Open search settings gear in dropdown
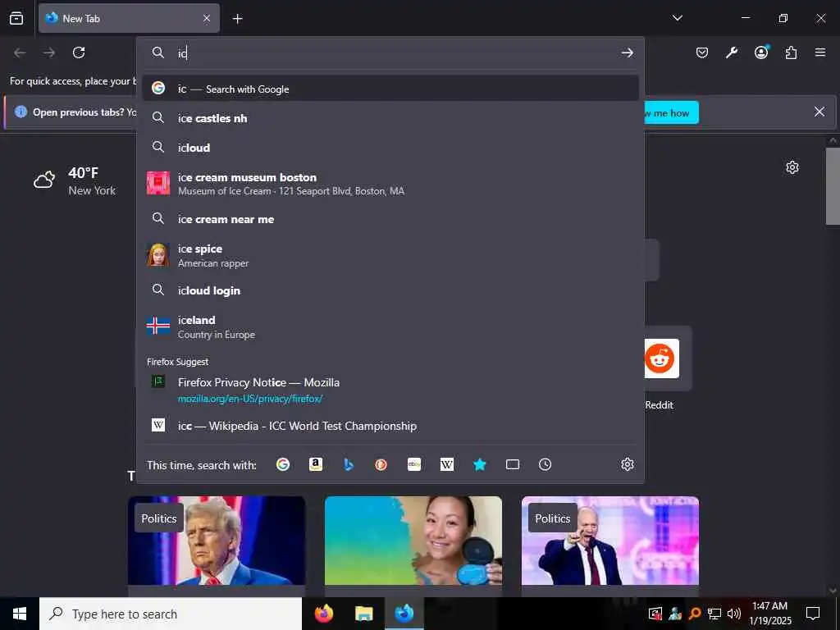 coord(627,464)
